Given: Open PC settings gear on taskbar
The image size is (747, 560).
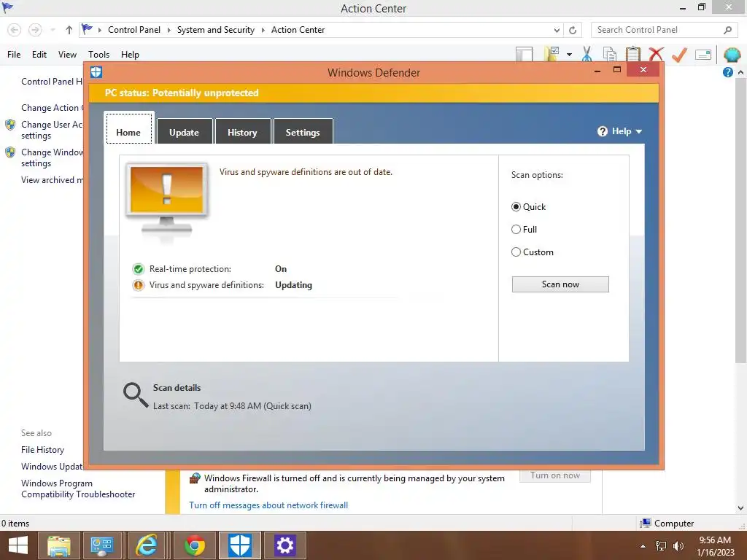Looking at the screenshot, I should pyautogui.click(x=285, y=545).
